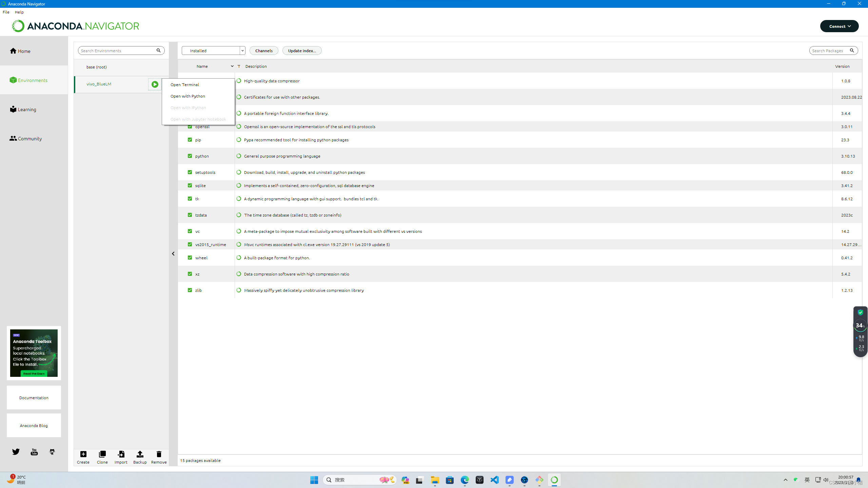The width and height of the screenshot is (868, 488).
Task: Open the YouTube icon link
Action: (34, 452)
